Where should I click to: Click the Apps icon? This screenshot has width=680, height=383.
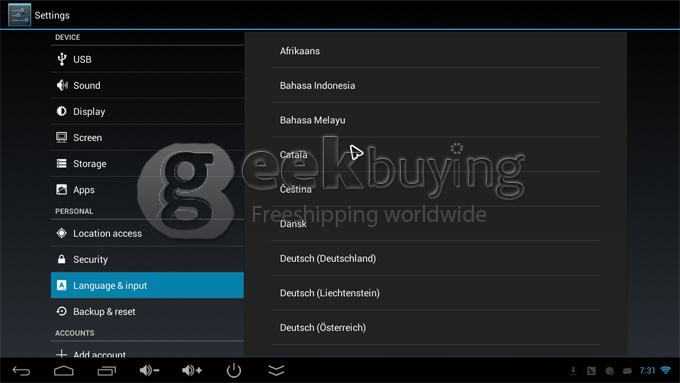pyautogui.click(x=62, y=190)
